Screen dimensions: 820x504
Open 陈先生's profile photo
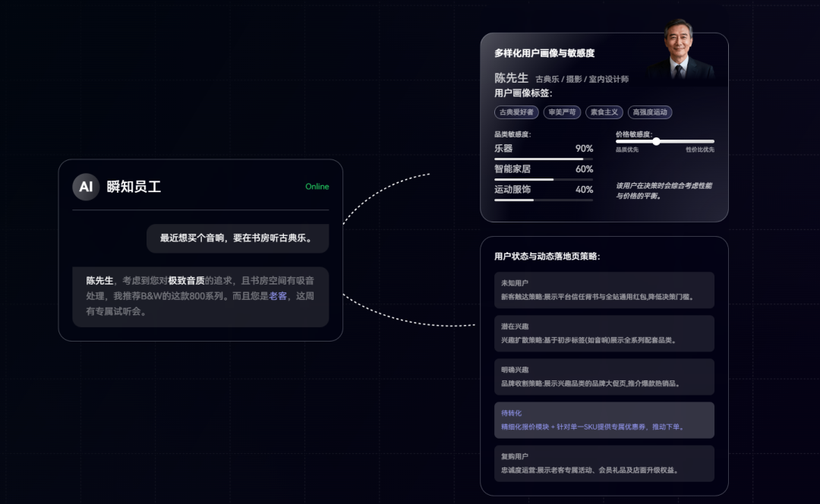[682, 50]
